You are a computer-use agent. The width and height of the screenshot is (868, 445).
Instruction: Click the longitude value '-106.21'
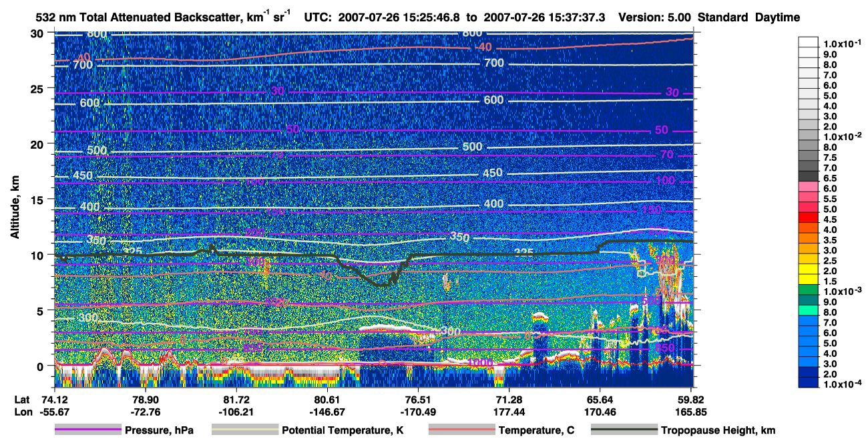coord(236,412)
